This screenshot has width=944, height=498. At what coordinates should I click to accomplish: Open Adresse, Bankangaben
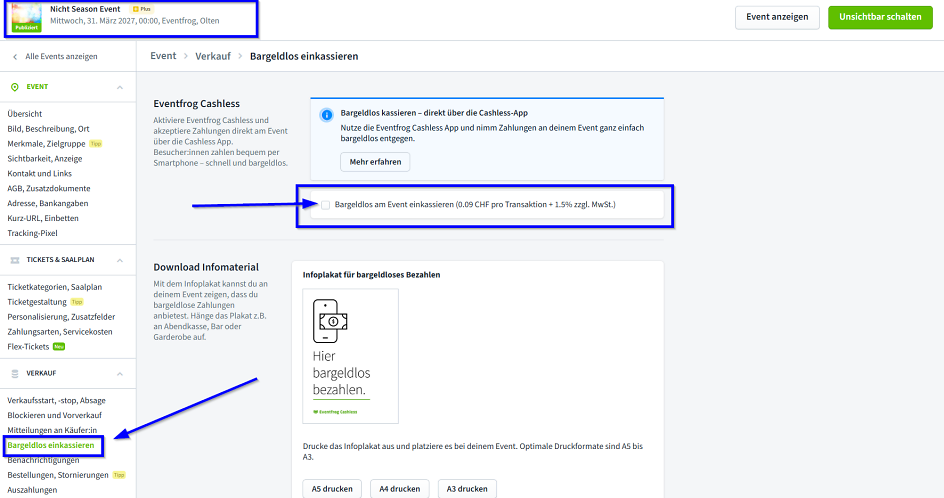[48, 204]
